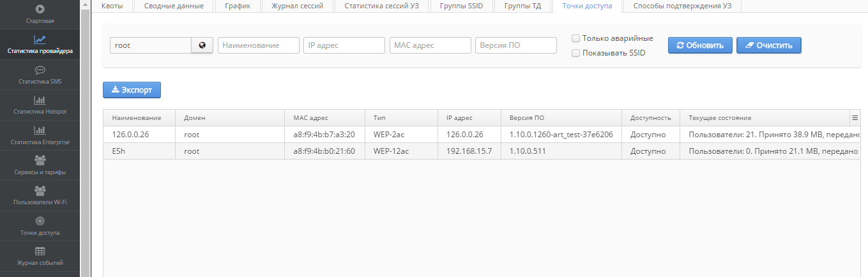Open Статистика SMS speech bubble icon

tap(40, 70)
